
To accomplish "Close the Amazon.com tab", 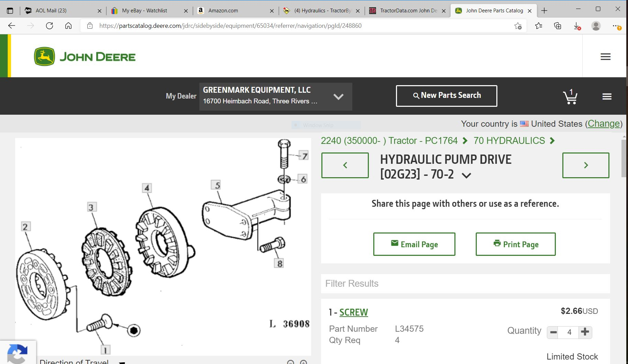I will coord(272,11).
